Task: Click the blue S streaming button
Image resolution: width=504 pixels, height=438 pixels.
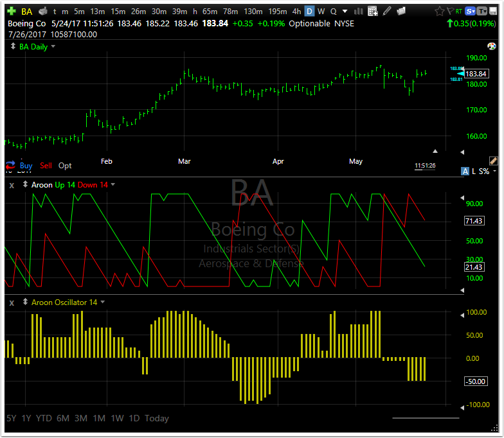Action: 471,12
